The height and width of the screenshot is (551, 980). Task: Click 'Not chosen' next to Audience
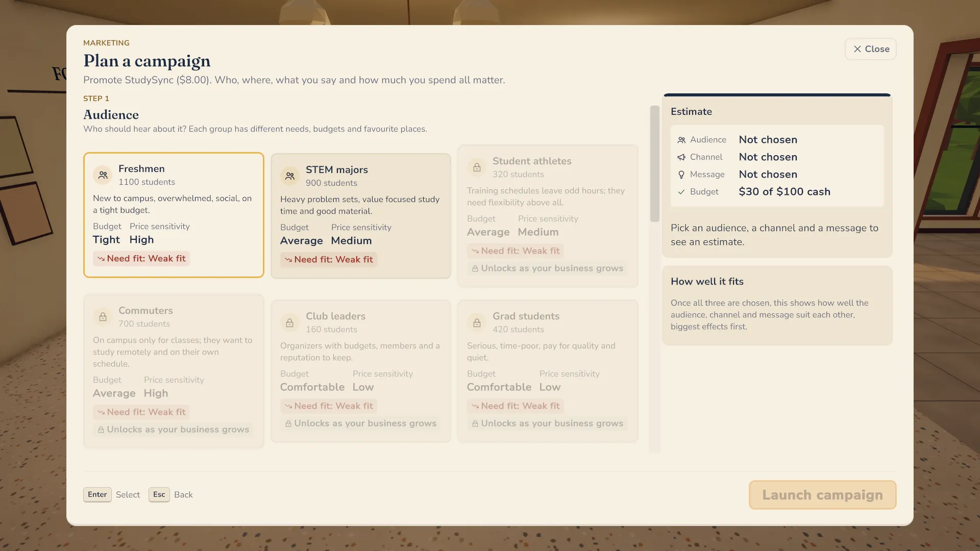pyautogui.click(x=768, y=140)
